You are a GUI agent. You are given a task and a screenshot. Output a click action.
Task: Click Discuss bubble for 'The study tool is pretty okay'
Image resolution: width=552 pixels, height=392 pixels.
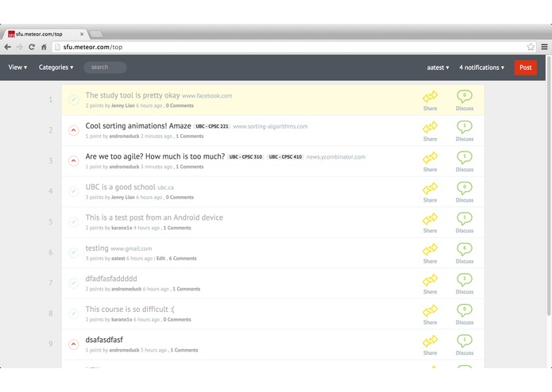[x=465, y=96]
